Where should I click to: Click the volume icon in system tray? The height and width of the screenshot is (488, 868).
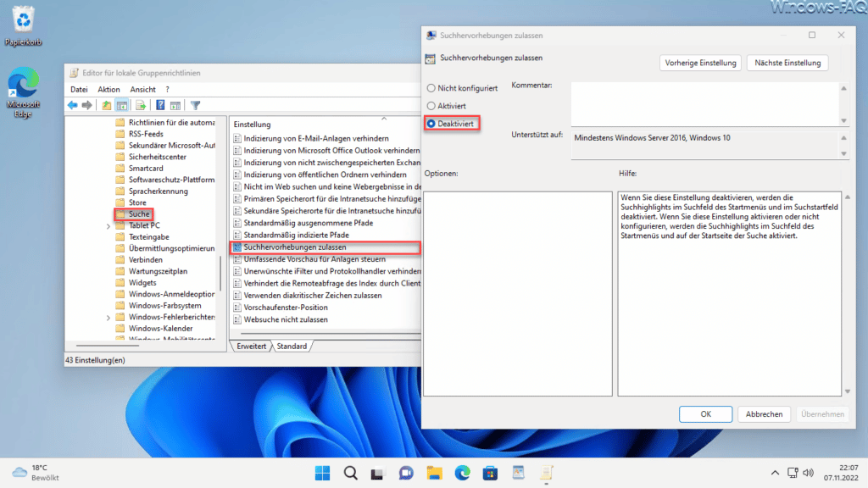pyautogui.click(x=808, y=473)
